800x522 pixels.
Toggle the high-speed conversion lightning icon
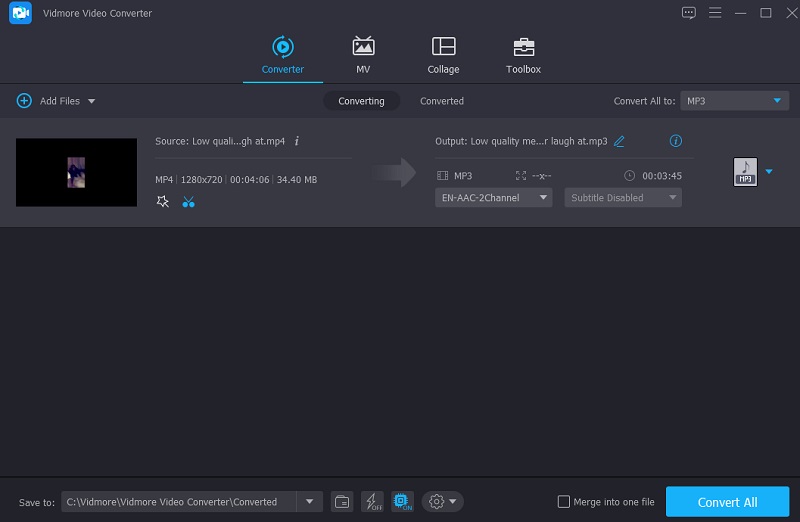point(372,501)
